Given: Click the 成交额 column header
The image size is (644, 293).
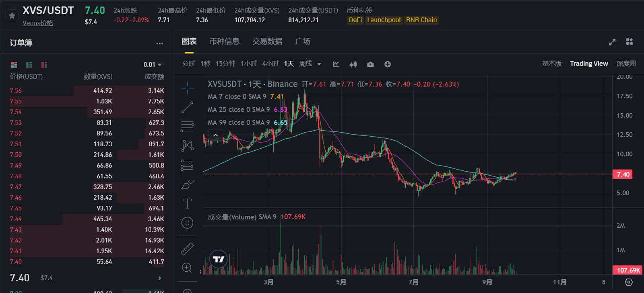Looking at the screenshot, I should tap(154, 76).
